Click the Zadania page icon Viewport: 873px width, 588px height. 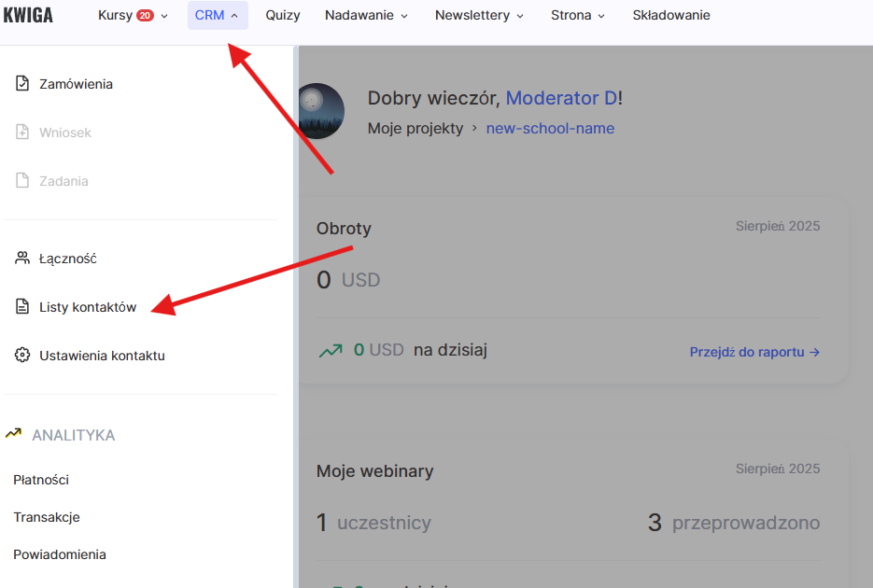point(22,181)
